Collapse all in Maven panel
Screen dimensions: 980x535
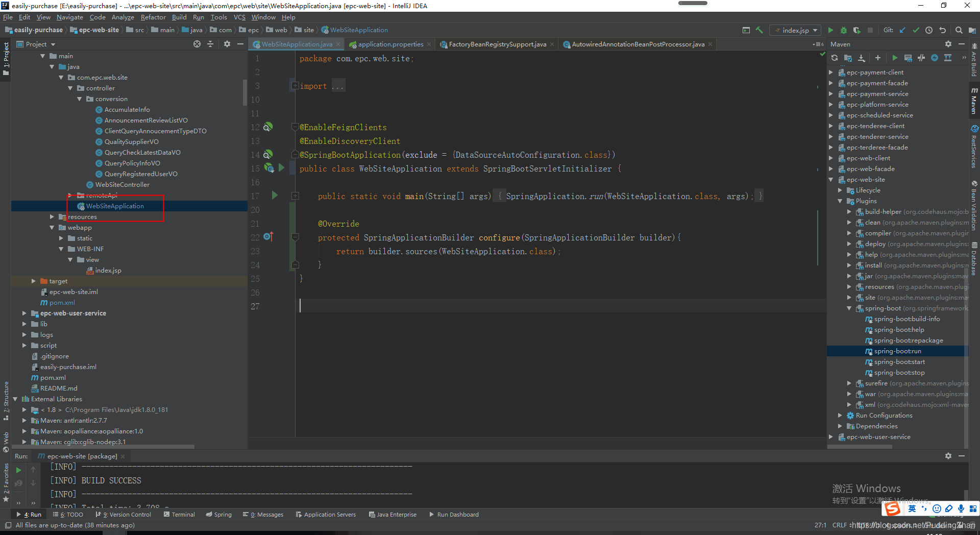[948, 58]
